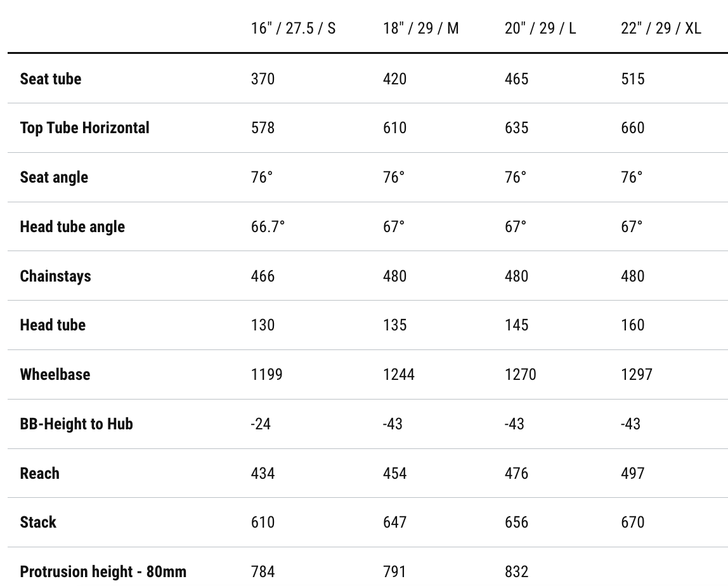The image size is (728, 586).
Task: Click the Seat tube row label
Action: (51, 79)
